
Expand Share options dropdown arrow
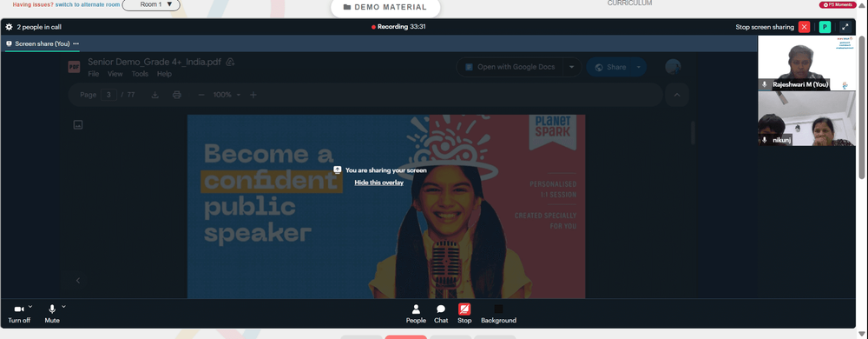[638, 67]
